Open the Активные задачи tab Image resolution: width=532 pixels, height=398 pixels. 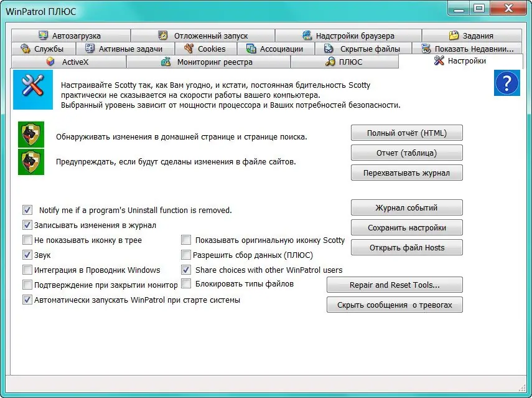click(x=125, y=49)
